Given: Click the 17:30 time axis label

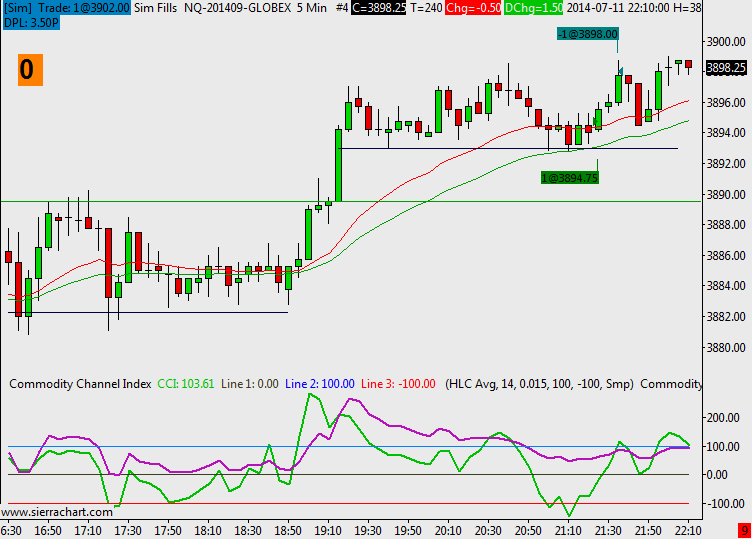Looking at the screenshot, I should coord(128,531).
